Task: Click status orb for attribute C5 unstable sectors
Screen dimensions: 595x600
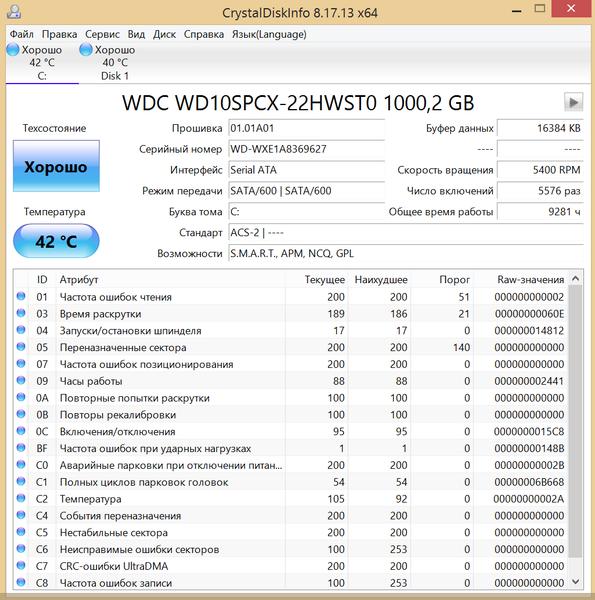Action: point(21,532)
